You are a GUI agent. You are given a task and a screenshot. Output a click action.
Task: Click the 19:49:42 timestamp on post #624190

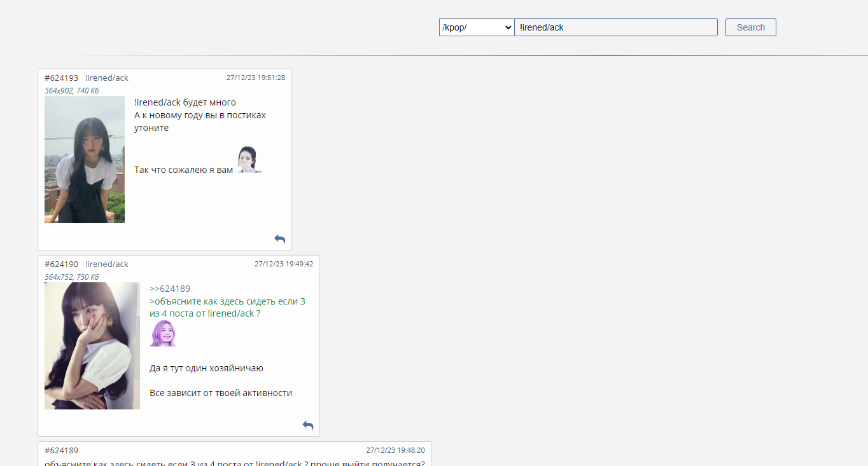tap(283, 264)
